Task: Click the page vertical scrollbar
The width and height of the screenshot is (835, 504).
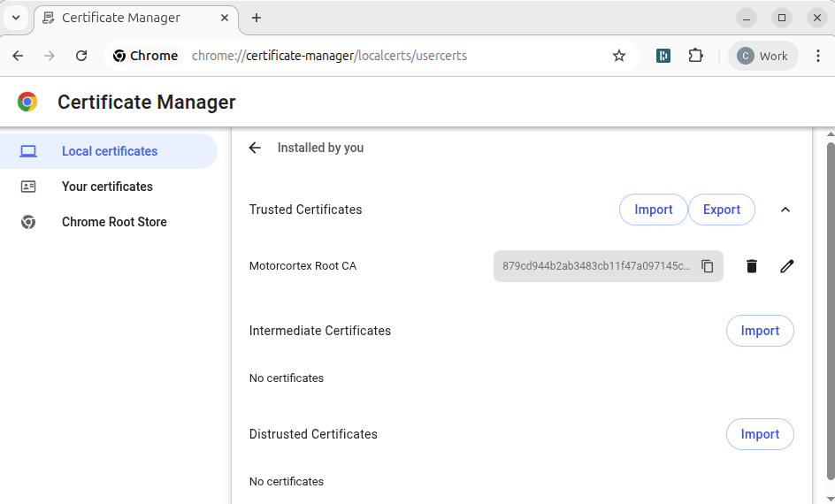Action: [x=830, y=309]
